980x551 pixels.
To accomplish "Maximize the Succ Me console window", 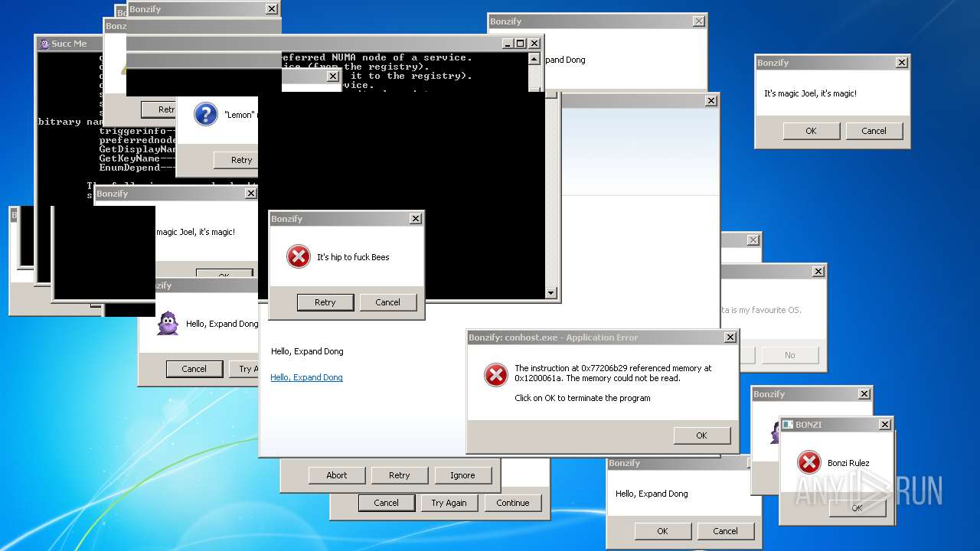I will click(521, 44).
